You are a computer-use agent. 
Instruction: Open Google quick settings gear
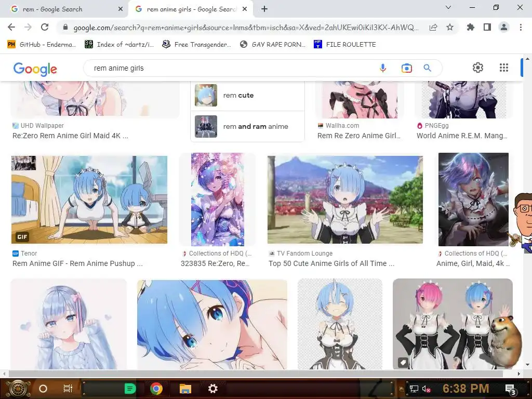click(x=478, y=68)
